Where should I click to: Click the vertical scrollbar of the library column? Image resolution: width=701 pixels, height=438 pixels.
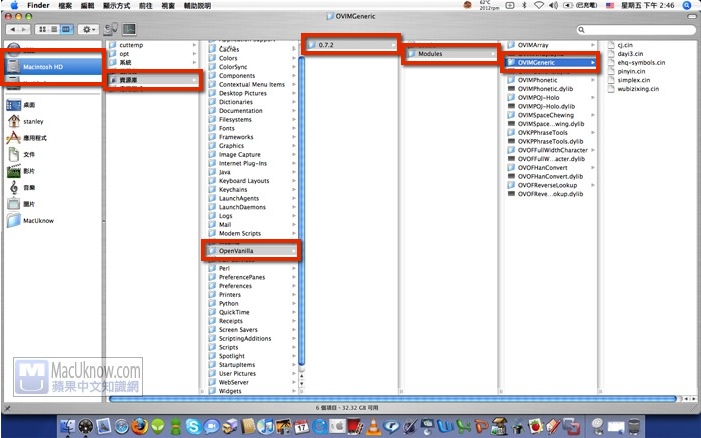[x=301, y=210]
